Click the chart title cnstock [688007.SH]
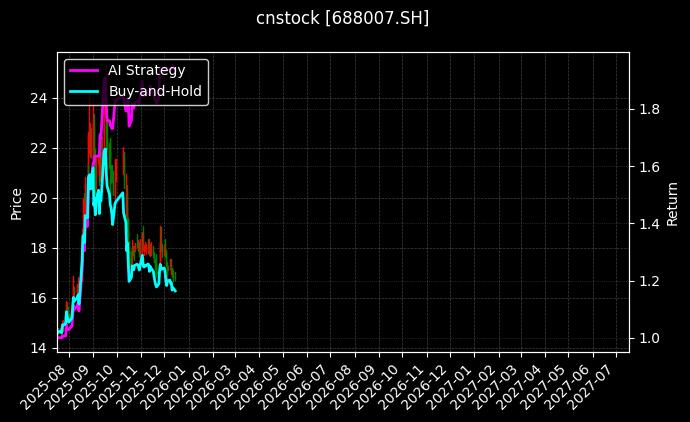690x422 pixels. pos(343,18)
